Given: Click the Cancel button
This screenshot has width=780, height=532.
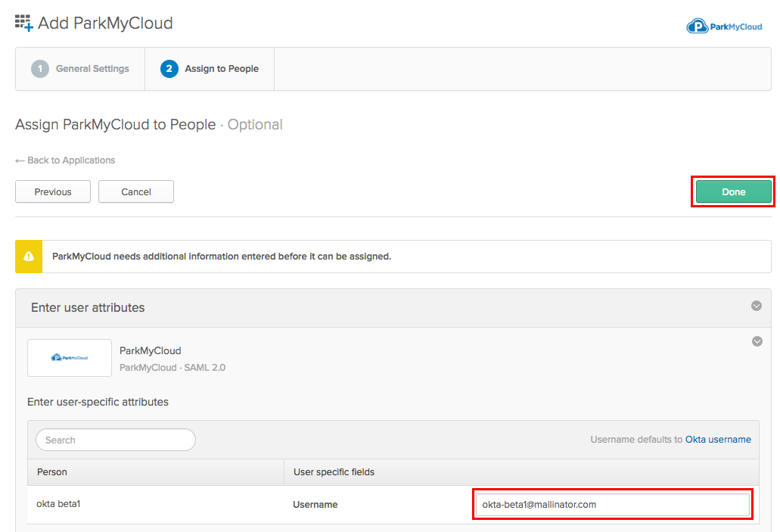Looking at the screenshot, I should (x=136, y=191).
